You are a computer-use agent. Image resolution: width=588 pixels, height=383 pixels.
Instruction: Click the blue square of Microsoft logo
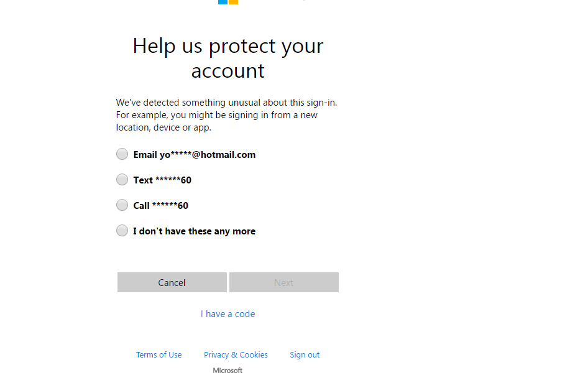tap(223, 2)
